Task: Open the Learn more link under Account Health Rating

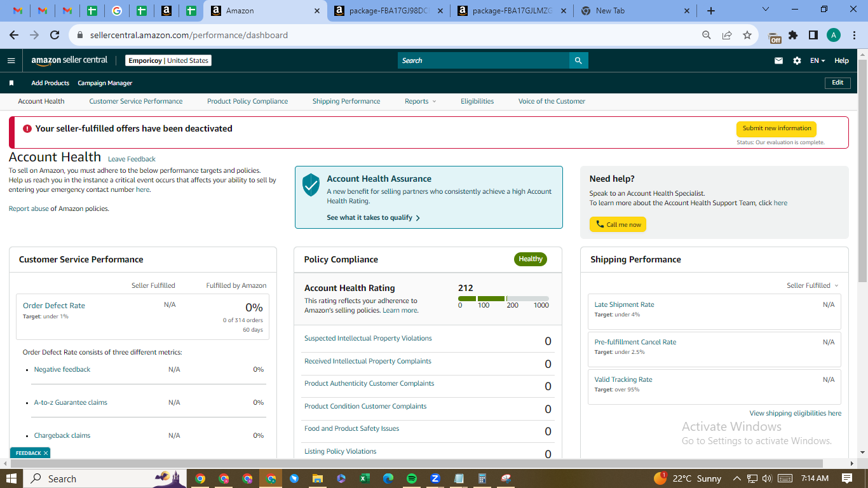Action: 400,310
